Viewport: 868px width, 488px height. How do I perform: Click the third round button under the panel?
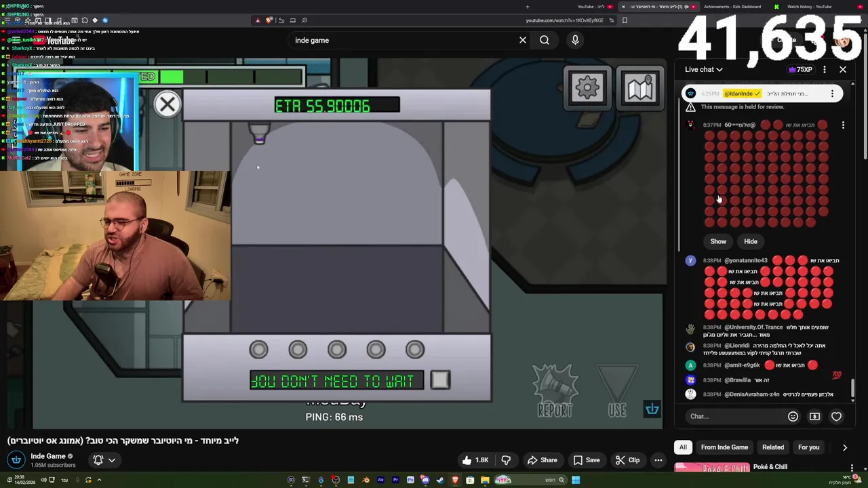pyautogui.click(x=336, y=349)
